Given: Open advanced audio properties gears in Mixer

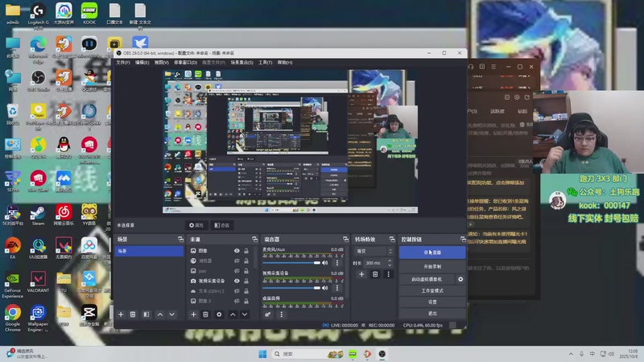Looking at the screenshot, I should pos(268,315).
